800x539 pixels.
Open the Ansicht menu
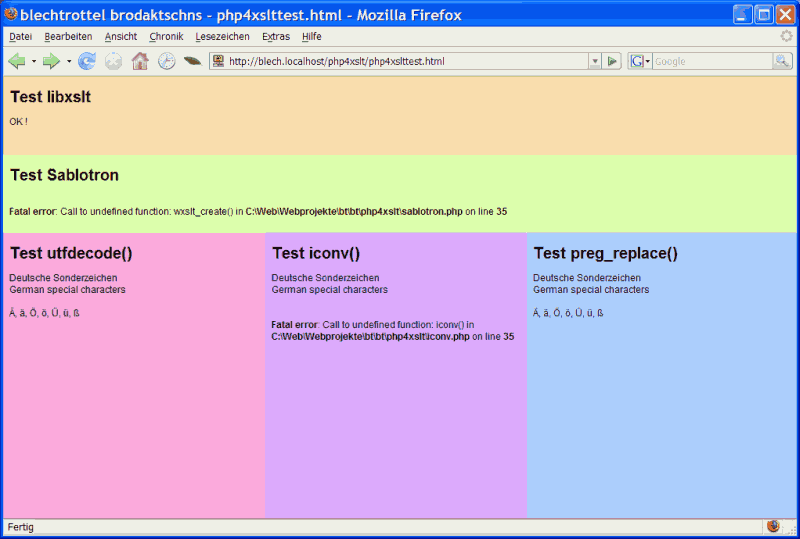(121, 36)
